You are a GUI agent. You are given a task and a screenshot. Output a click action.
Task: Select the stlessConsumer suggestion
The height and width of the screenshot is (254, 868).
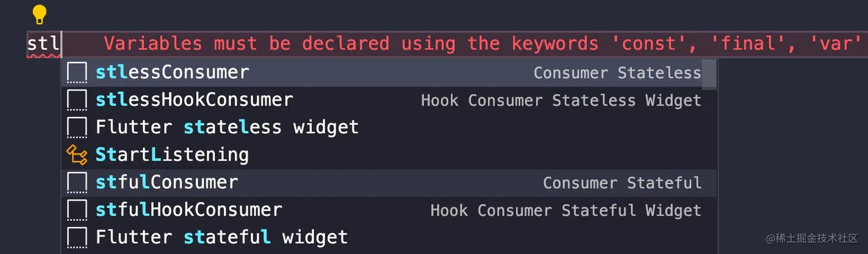point(172,73)
